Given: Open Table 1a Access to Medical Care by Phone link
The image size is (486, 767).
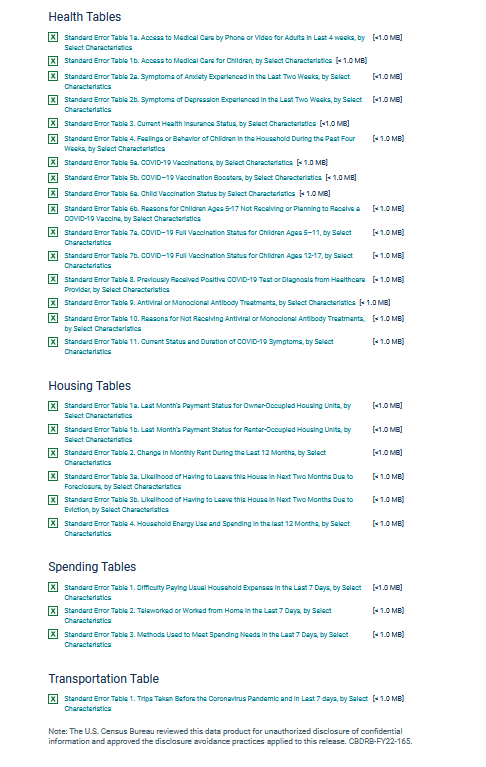Looking at the screenshot, I should point(215,43).
